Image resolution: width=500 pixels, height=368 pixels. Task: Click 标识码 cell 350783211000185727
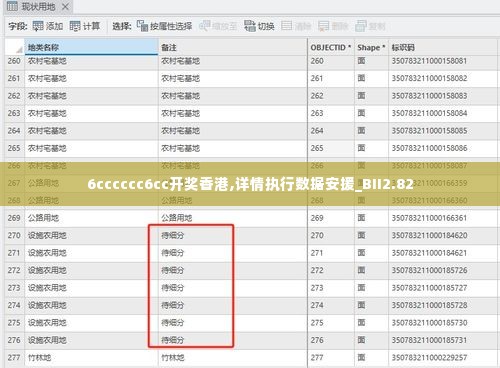443,288
